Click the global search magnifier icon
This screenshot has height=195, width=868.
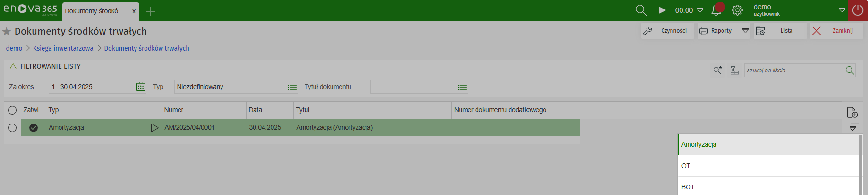pos(640,10)
